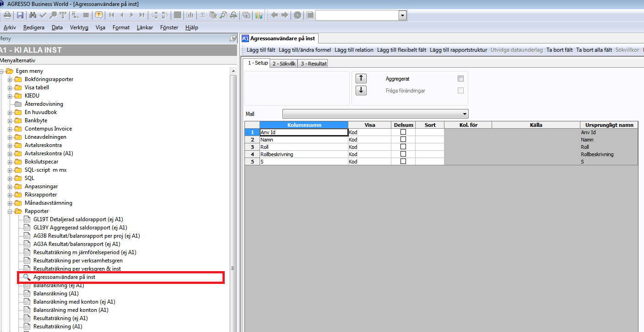Open the toolbar combo box dropdown arrow

402,16
